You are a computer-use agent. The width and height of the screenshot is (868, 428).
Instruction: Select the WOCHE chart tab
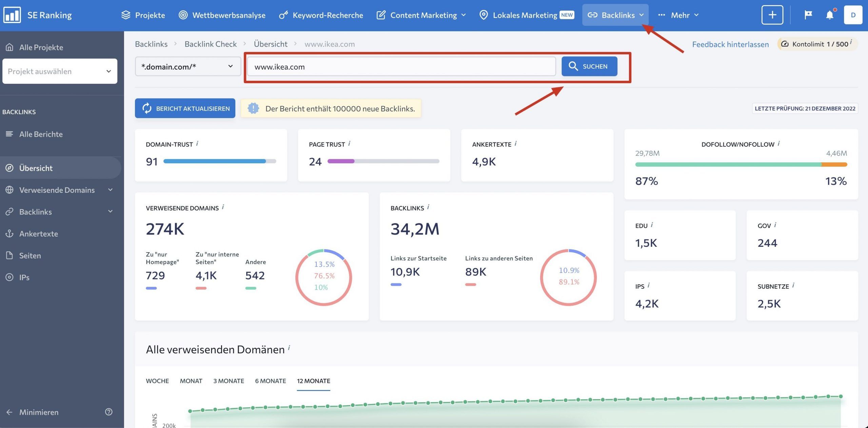157,381
